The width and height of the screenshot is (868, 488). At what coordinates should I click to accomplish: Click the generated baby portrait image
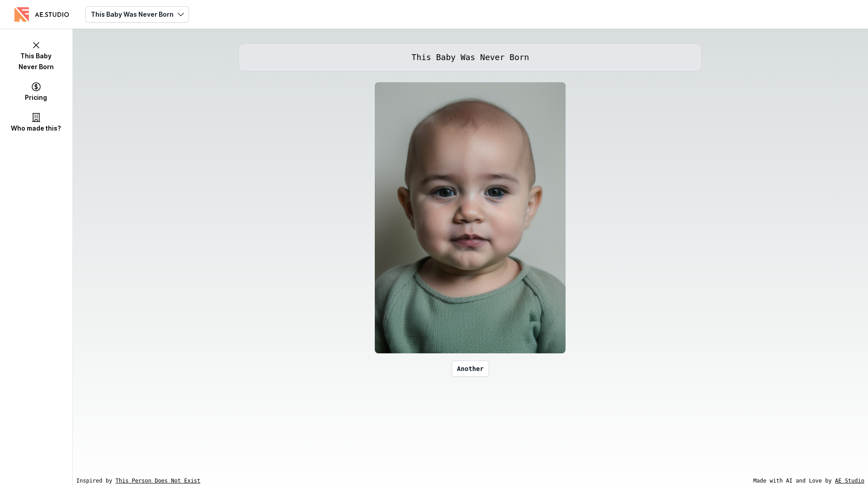tap(470, 218)
